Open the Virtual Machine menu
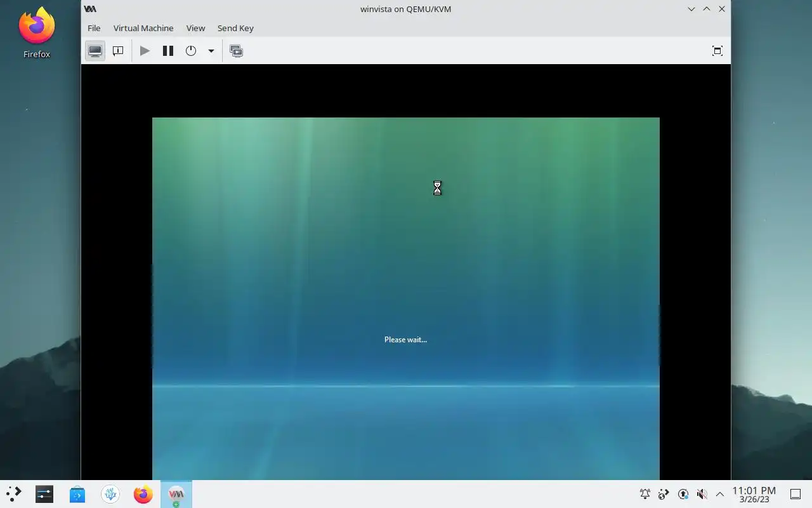The image size is (812, 508). (x=143, y=28)
